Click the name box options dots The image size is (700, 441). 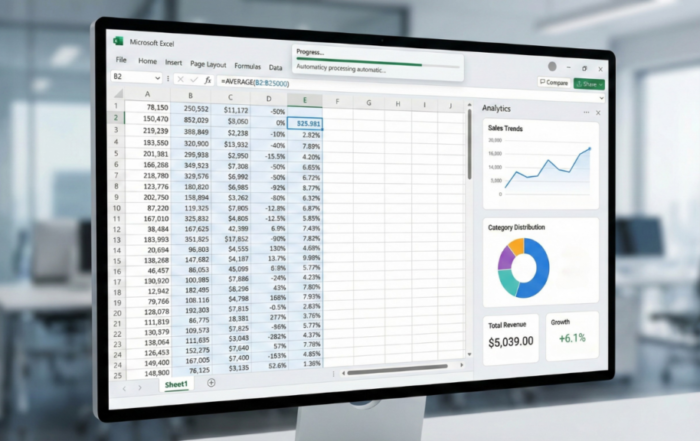pyautogui.click(x=168, y=79)
